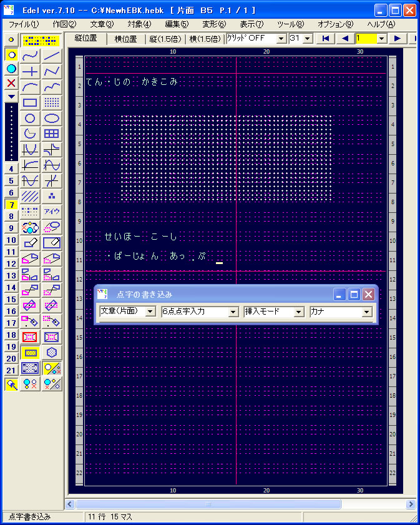Choose the ellipse drawing tool
The width and height of the screenshot is (420, 525).
click(52, 118)
